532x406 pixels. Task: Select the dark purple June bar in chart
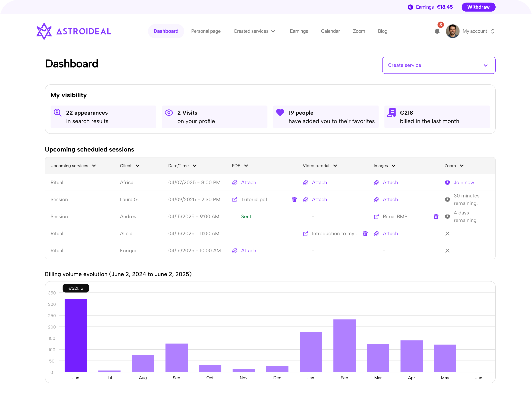point(76,335)
